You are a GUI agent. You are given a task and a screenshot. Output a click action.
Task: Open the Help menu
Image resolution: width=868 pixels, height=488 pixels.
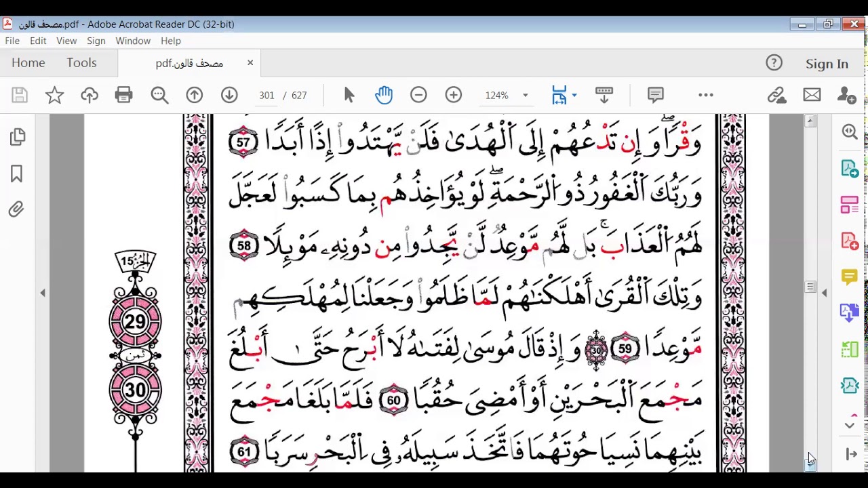(x=171, y=41)
